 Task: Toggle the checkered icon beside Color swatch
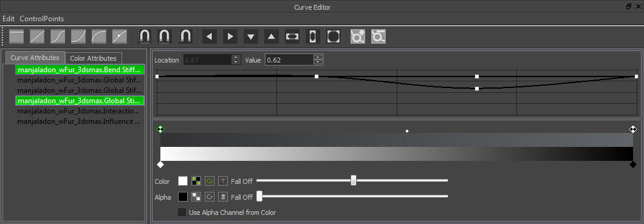coord(196,181)
